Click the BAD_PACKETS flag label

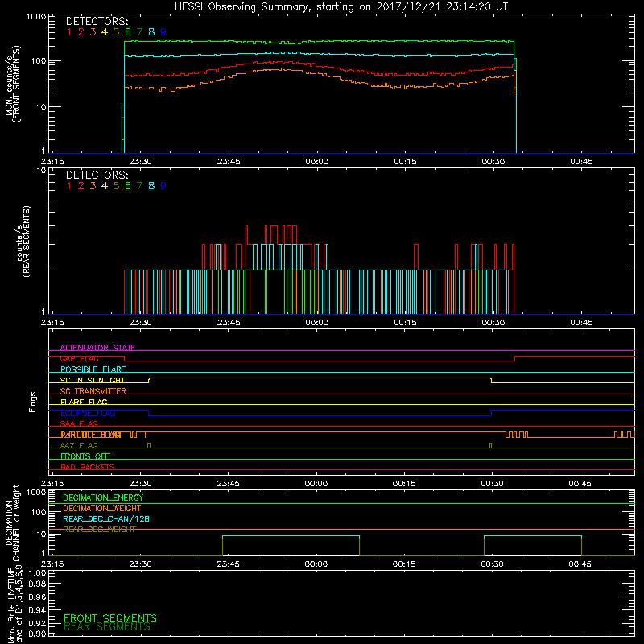[x=88, y=467]
